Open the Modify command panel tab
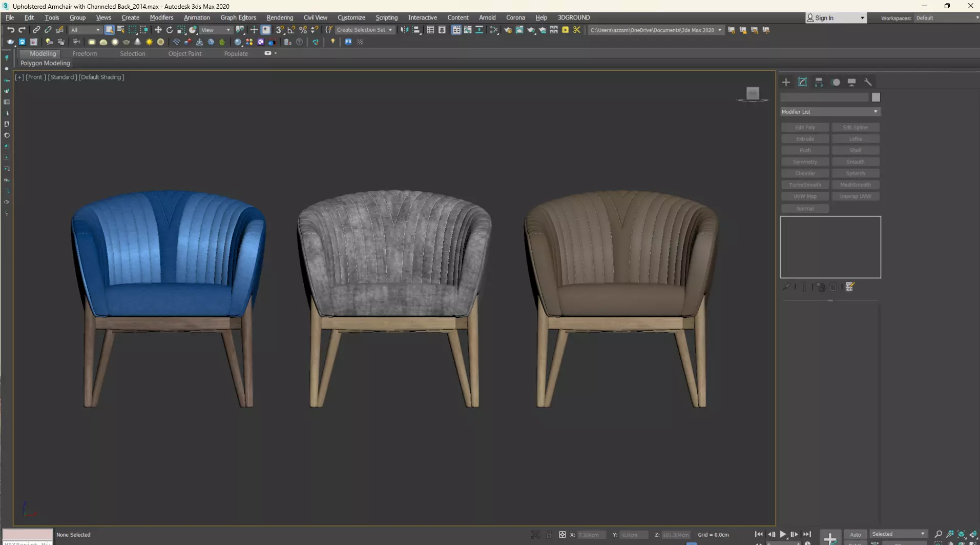The image size is (980, 545). [802, 82]
